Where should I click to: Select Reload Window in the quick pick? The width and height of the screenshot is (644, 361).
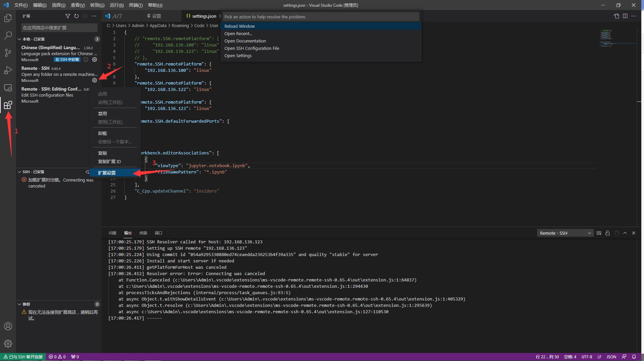pos(321,26)
